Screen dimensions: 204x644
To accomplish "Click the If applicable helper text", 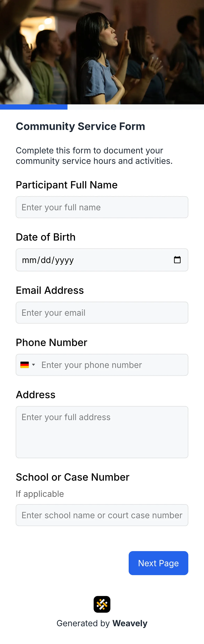I will click(40, 494).
